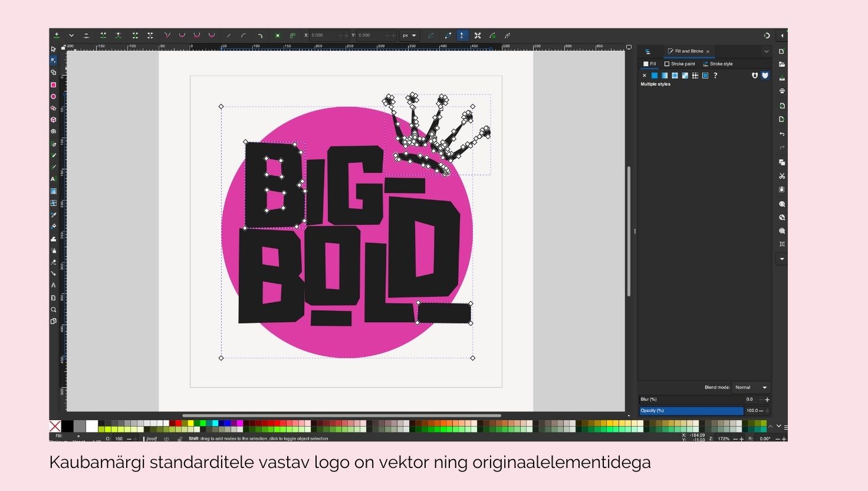Select the Paint Bucket tool
The image size is (868, 491).
(x=53, y=226)
